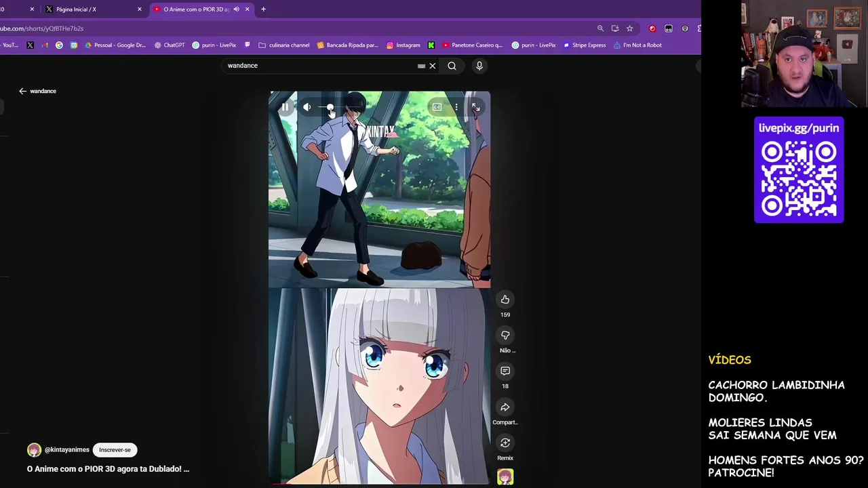Click the browser address bar URL

tap(42, 28)
